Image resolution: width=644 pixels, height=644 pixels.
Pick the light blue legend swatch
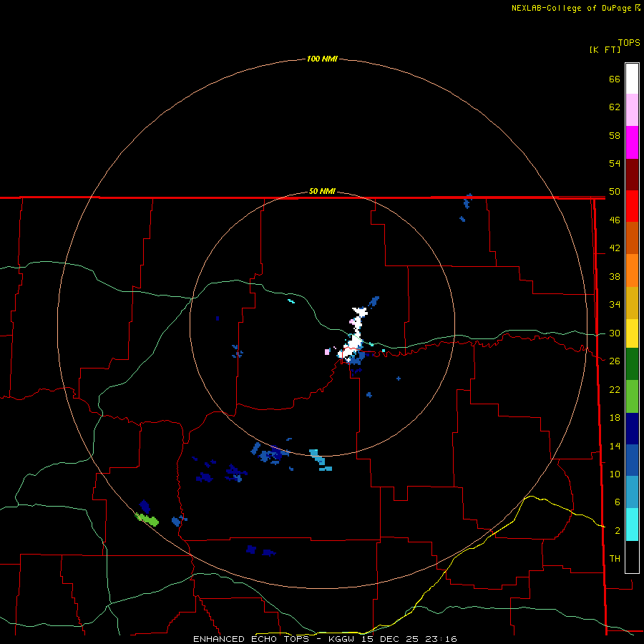tap(632, 492)
